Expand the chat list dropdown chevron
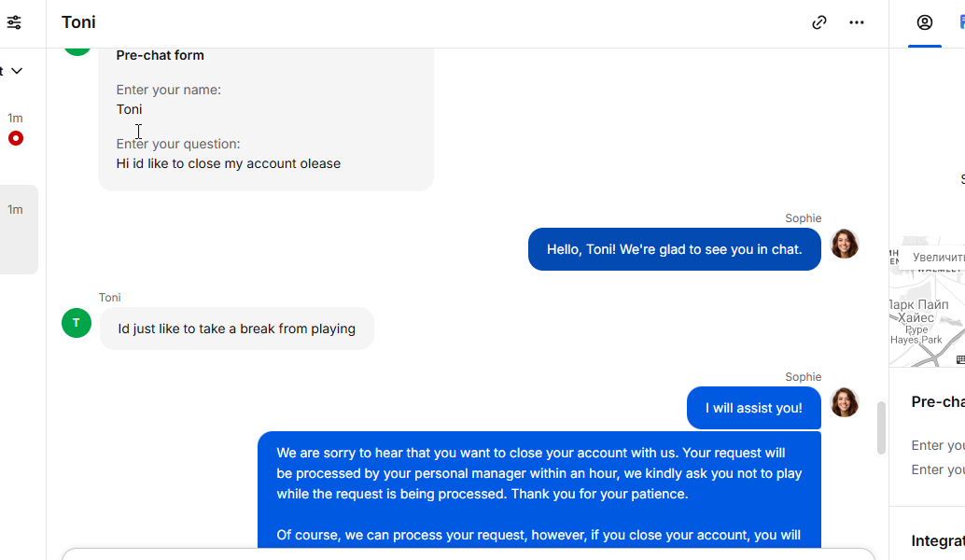Screen dimensions: 965x560 point(17,71)
